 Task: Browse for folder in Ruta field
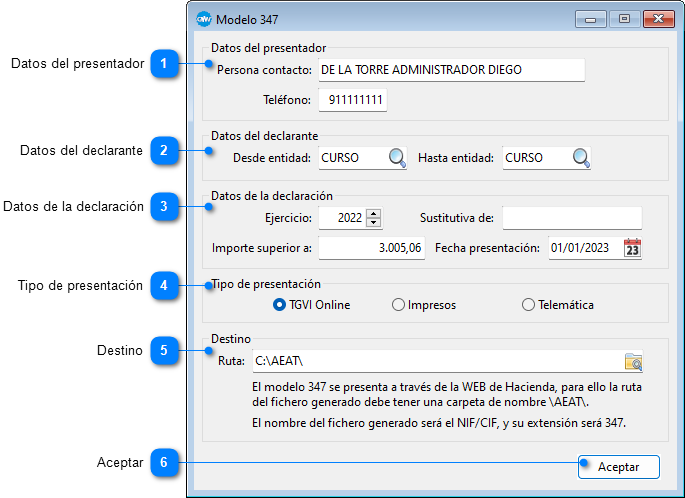(632, 361)
